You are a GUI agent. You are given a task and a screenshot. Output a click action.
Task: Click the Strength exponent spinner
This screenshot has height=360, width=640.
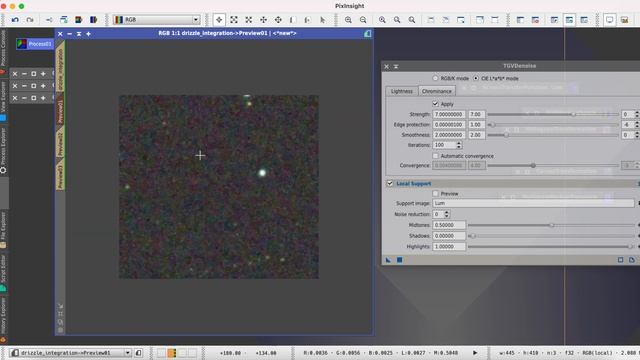click(636, 114)
